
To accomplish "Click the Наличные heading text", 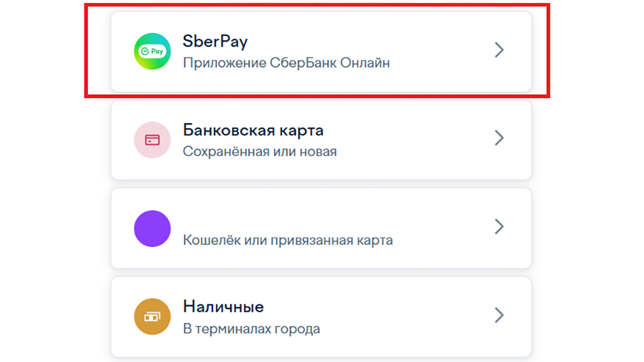I will click(224, 306).
